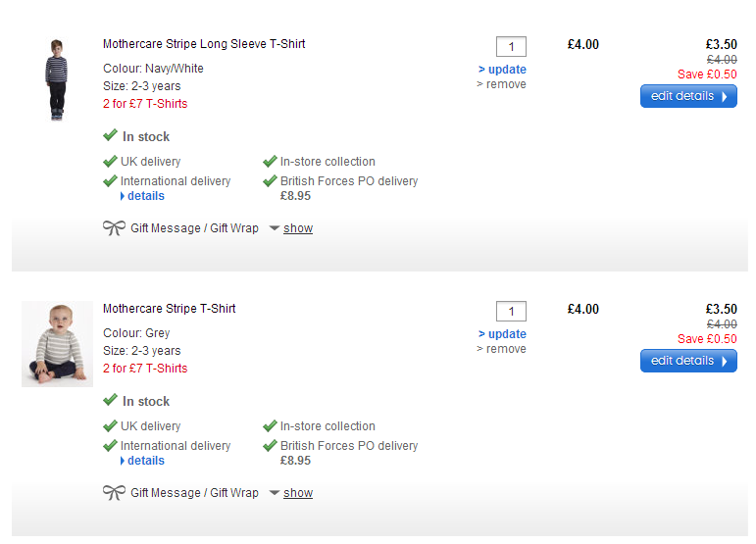Viewport: 756px width, 544px height.
Task: Click the quantity field of the grey Stripe T-Shirt
Action: click(511, 311)
